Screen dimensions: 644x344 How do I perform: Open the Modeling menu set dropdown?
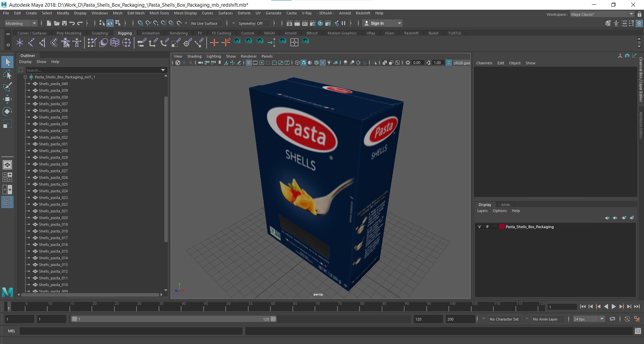coord(21,23)
